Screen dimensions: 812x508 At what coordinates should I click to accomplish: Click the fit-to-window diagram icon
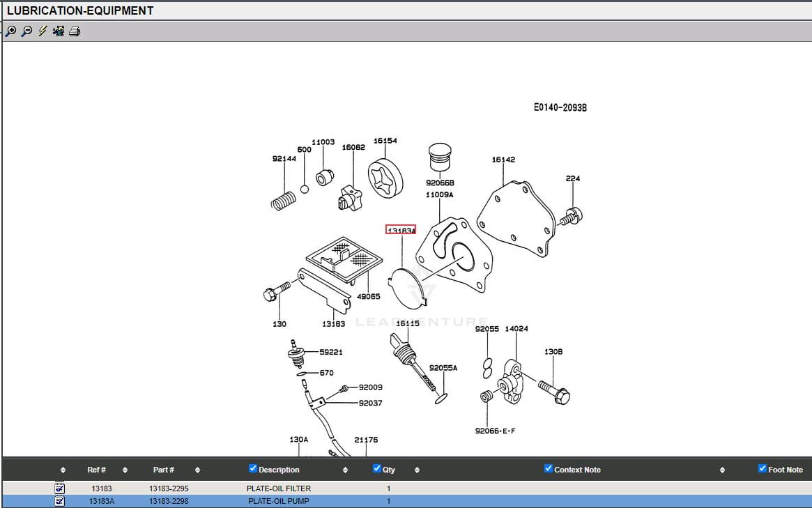coord(59,31)
